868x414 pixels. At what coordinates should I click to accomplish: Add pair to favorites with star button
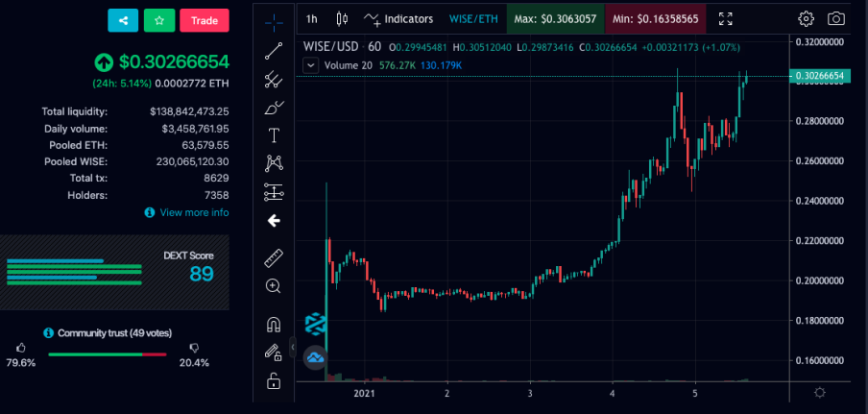click(159, 20)
